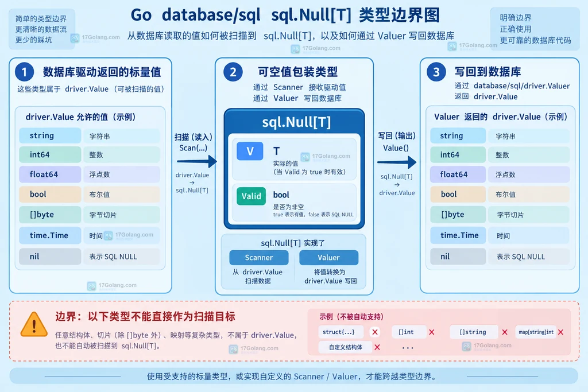Select bool in Valuer 返回的 driver.Value list
This screenshot has width=588, height=392.
point(458,194)
